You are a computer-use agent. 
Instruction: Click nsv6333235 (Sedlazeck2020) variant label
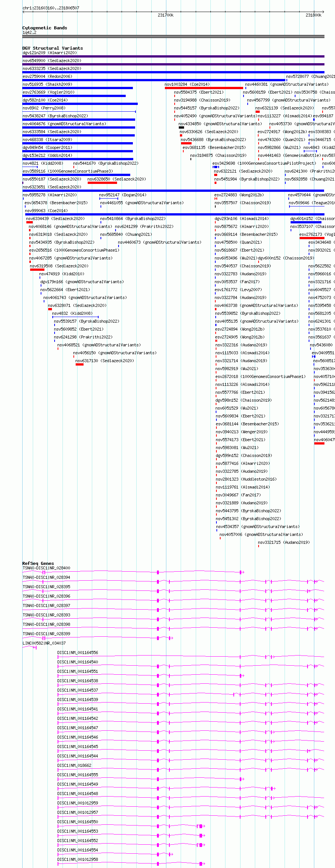click(x=52, y=68)
